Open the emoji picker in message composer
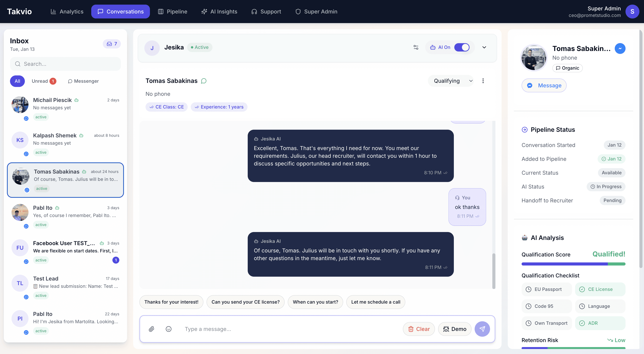The width and height of the screenshot is (644, 354). pyautogui.click(x=168, y=329)
